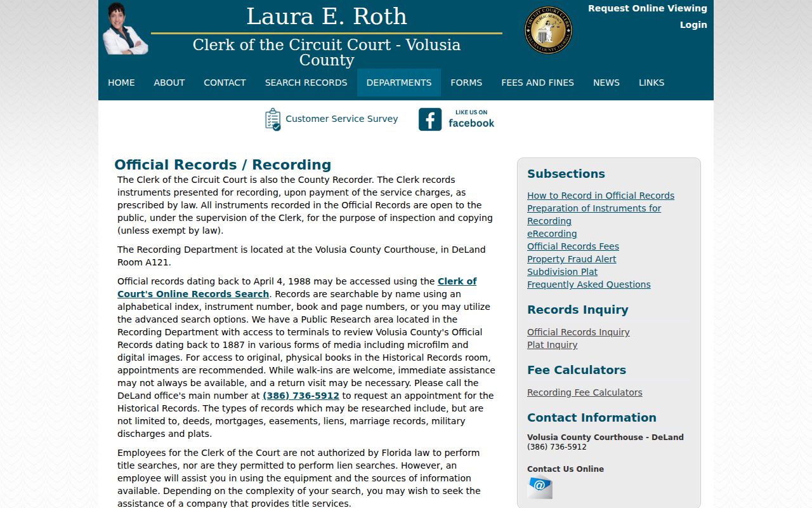The height and width of the screenshot is (508, 812).
Task: Click the Login link
Action: pos(693,25)
